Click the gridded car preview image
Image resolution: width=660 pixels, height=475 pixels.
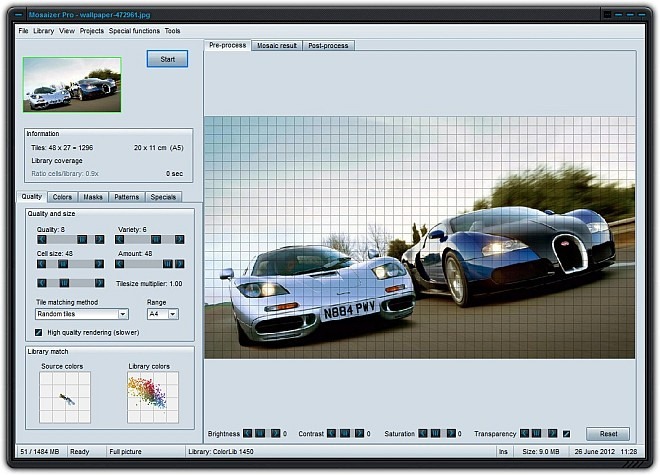click(x=420, y=238)
